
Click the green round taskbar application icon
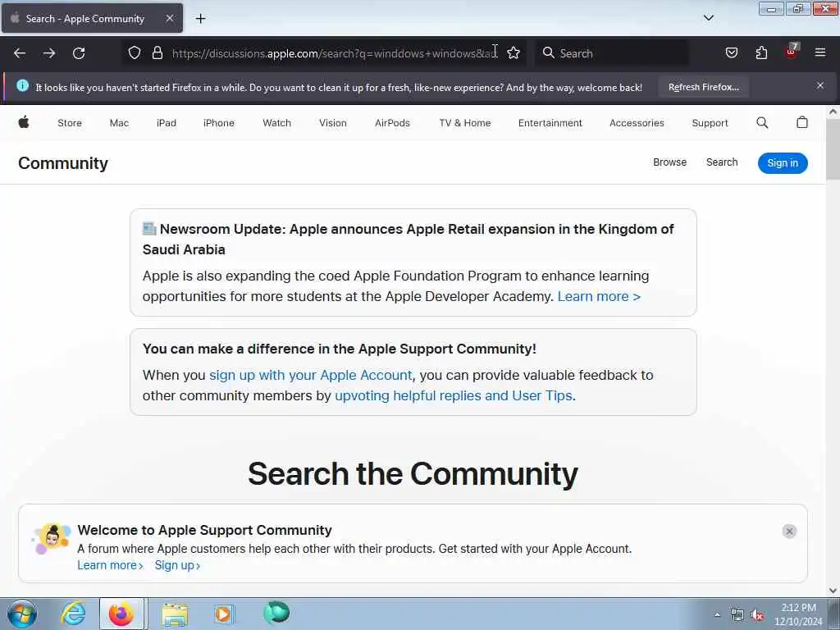pos(276,612)
